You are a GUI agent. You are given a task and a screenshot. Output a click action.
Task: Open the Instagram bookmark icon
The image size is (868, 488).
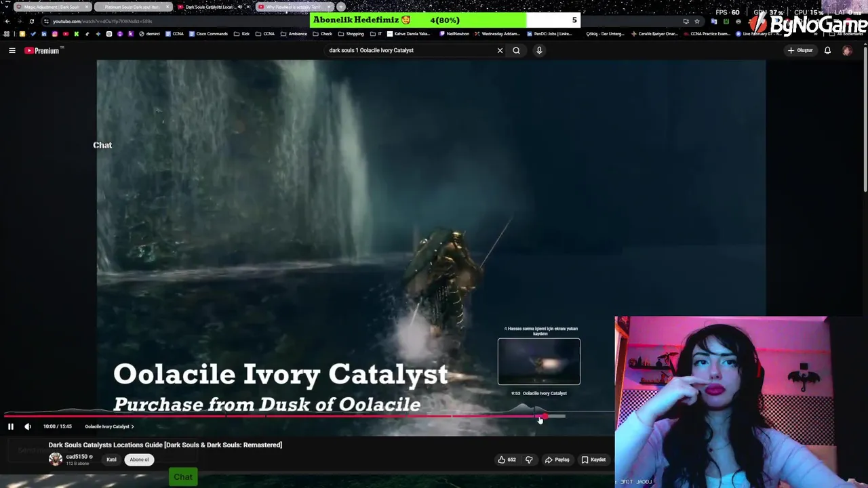[54, 34]
